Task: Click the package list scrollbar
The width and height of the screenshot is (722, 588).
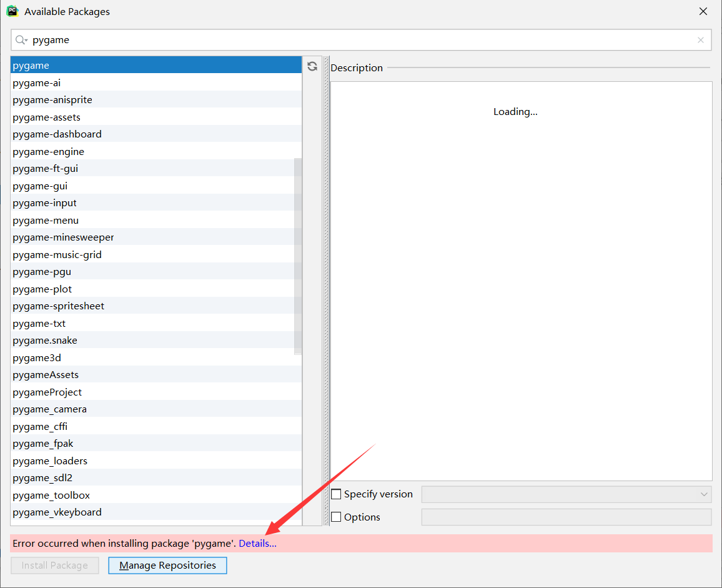Action: click(x=298, y=256)
